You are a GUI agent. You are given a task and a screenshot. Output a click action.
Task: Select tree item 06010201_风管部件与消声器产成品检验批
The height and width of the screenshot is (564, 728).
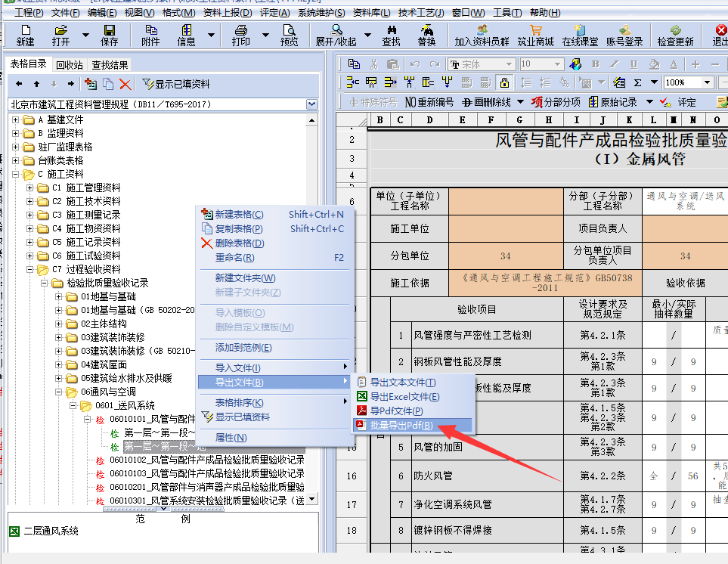pyautogui.click(x=207, y=488)
